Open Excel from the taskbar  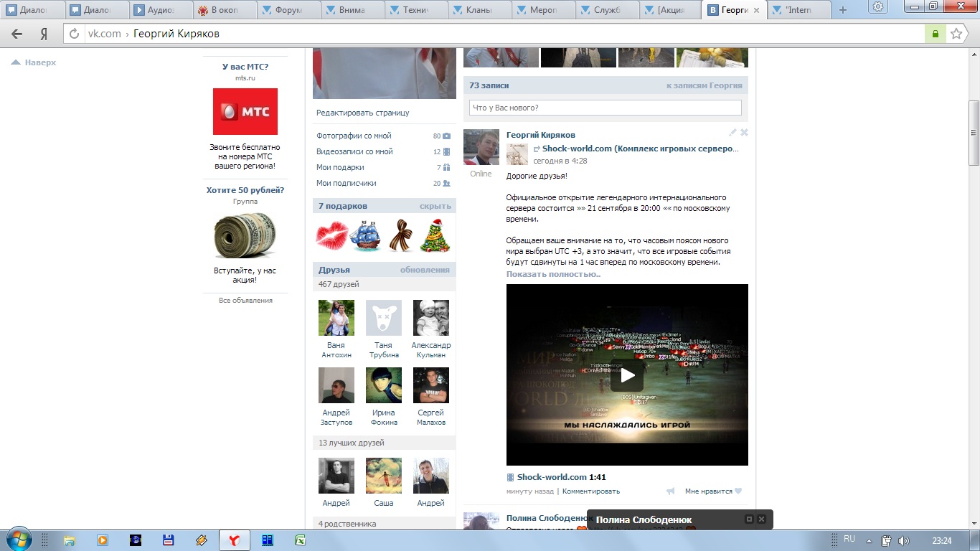[x=300, y=540]
